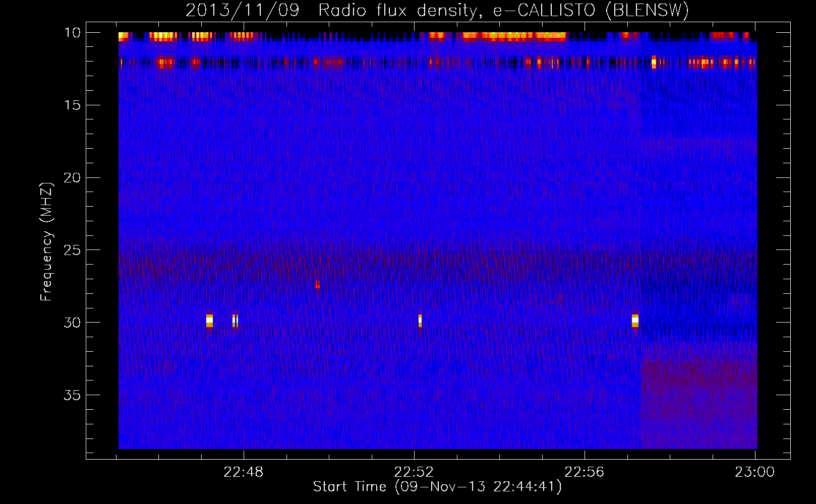Click the '22:56' time tick label

click(584, 472)
